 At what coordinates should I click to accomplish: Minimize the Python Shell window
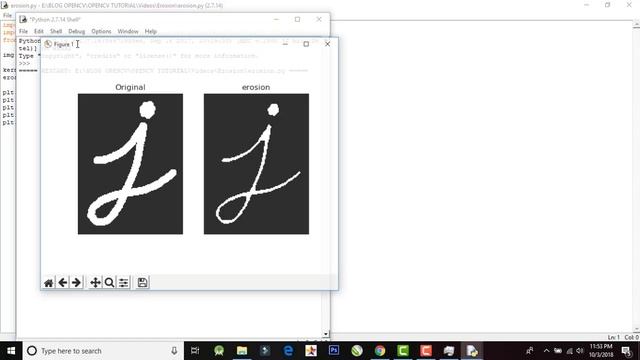click(x=276, y=19)
